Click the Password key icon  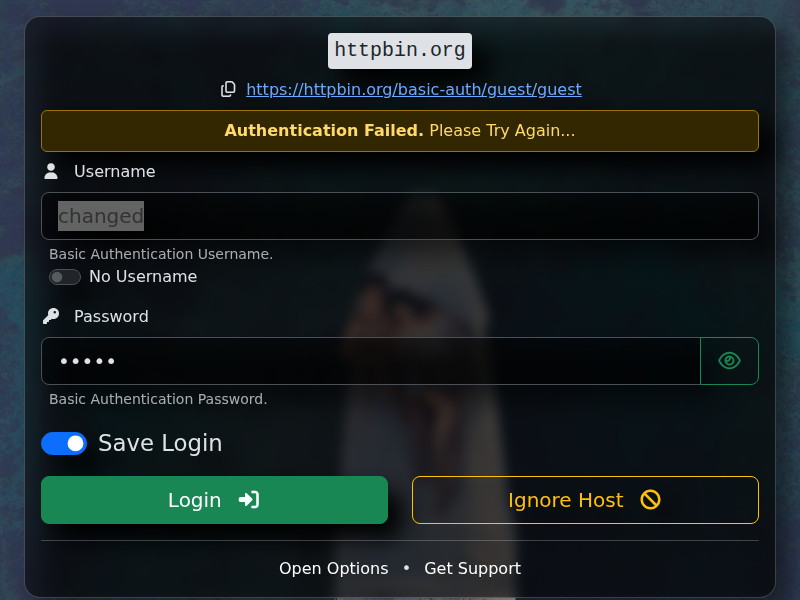pos(51,315)
